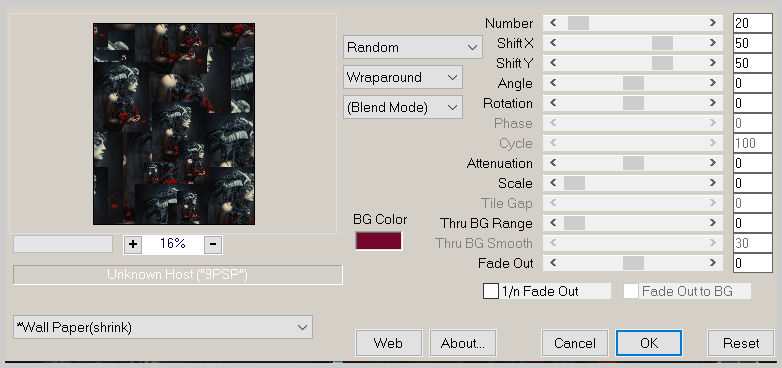
Task: Click the Number value input field
Action: coord(753,23)
